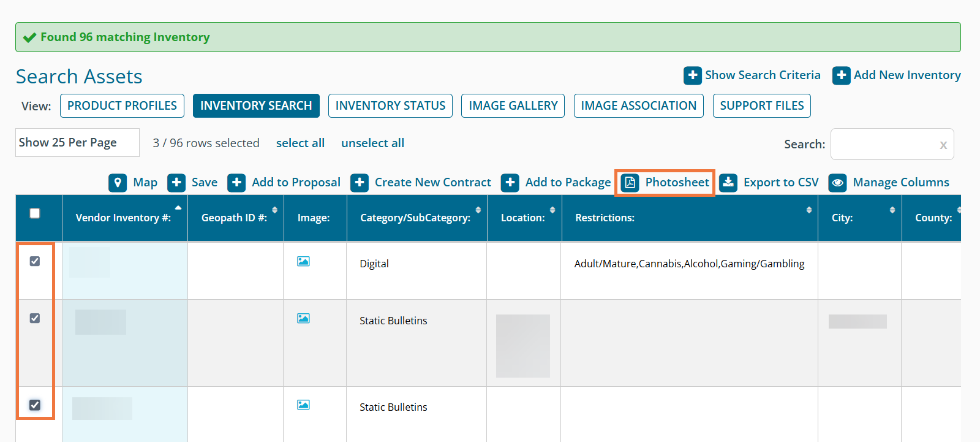Click the Show Search Criteria plus icon

coord(692,75)
